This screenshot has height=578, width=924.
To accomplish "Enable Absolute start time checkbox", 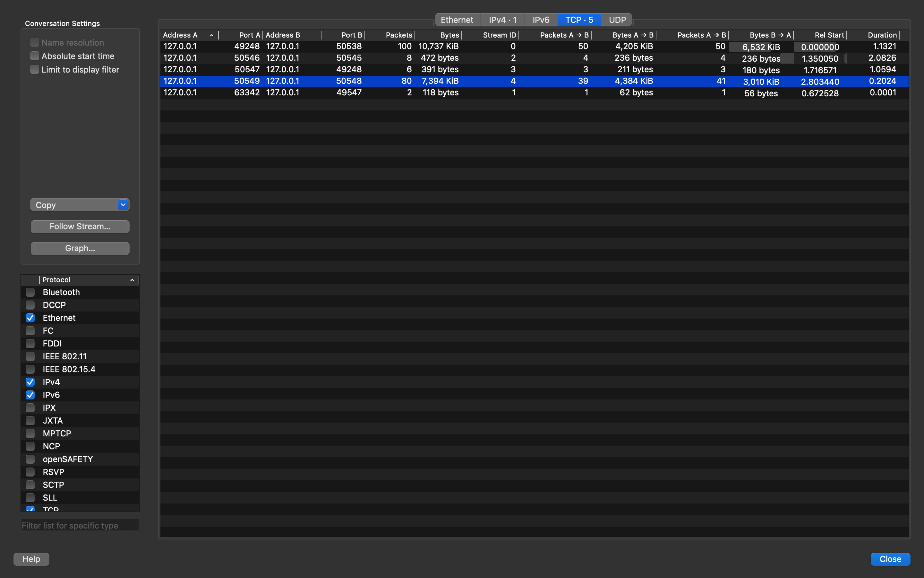I will 34,56.
